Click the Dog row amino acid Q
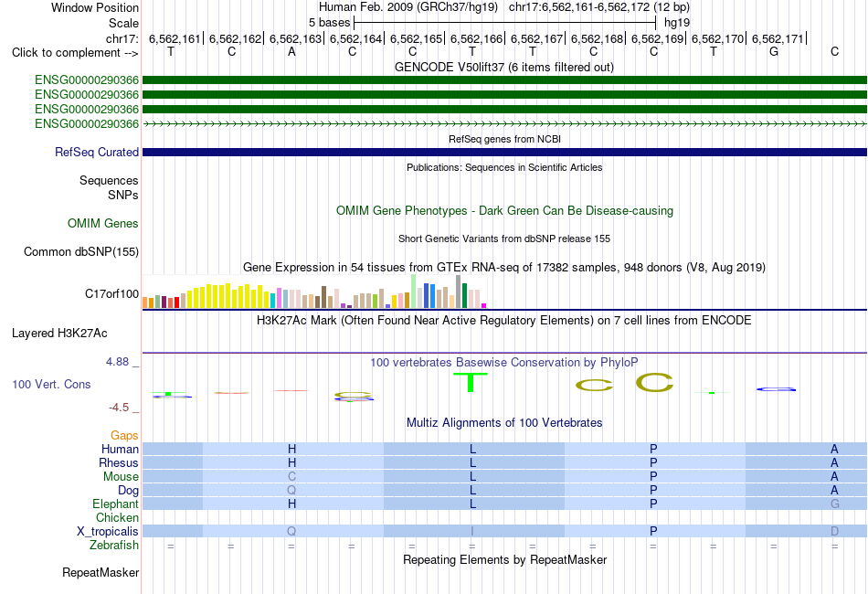The image size is (868, 594). point(291,491)
